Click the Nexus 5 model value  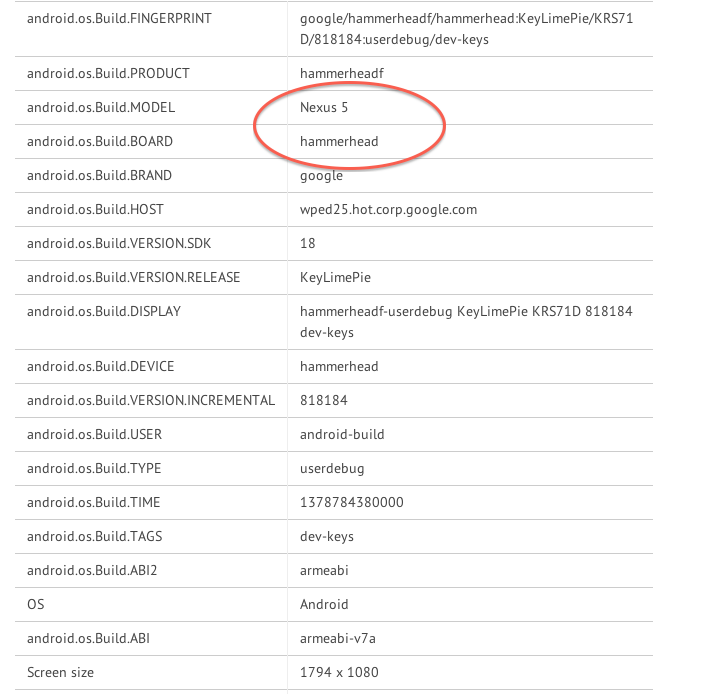coord(324,107)
